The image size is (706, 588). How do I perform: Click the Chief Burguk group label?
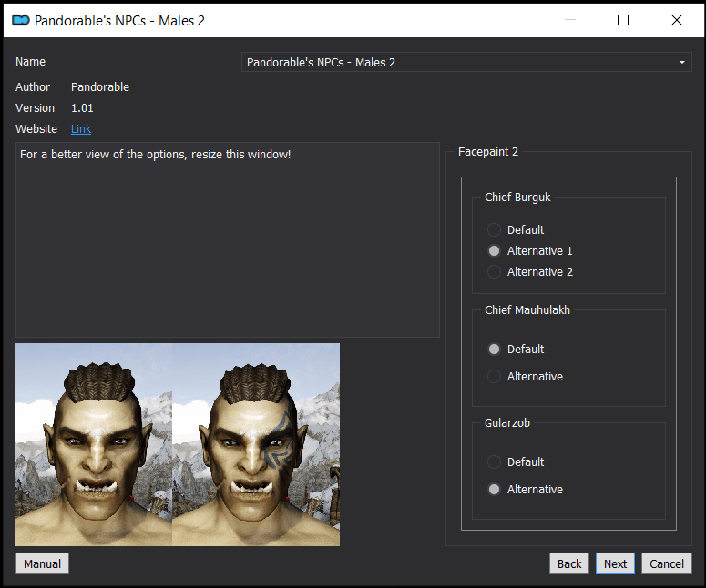pos(517,197)
